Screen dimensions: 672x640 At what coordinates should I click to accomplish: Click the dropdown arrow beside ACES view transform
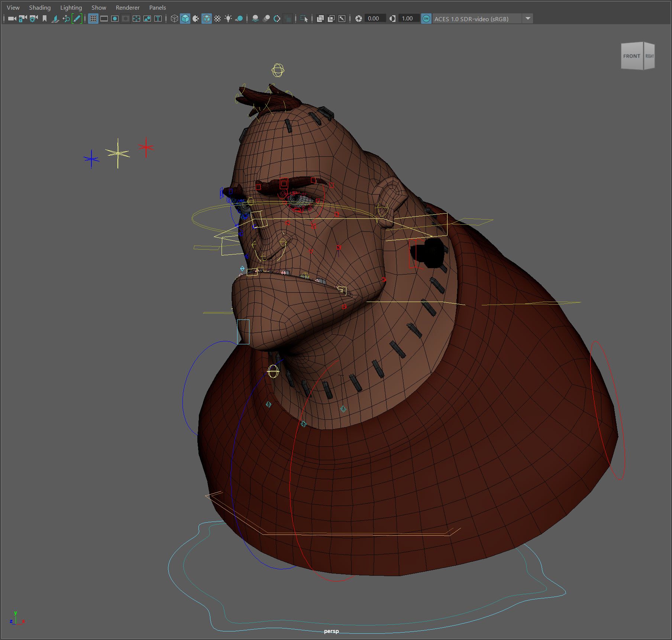point(527,19)
